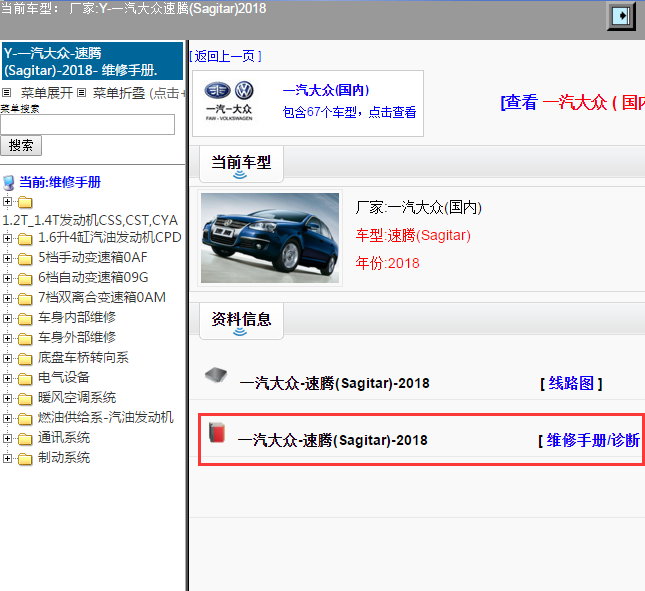Click folder icon for 暖风空调系统
This screenshot has width=645, height=591.
pyautogui.click(x=25, y=399)
